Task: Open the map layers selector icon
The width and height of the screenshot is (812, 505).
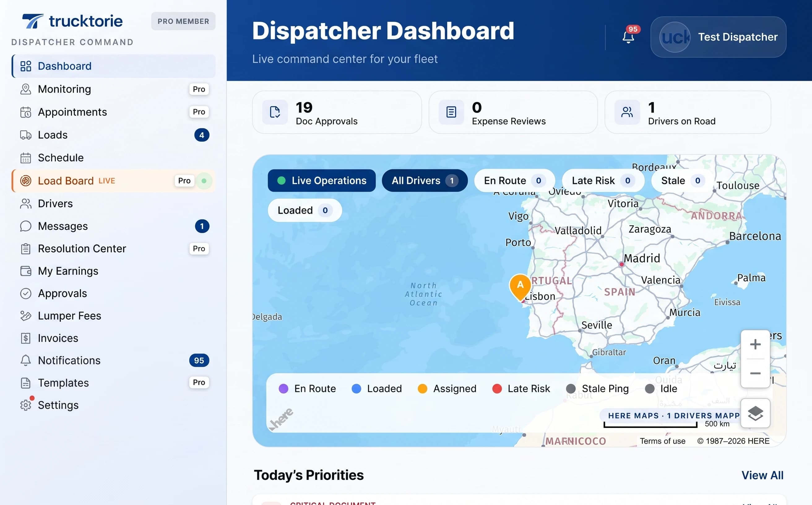Action: coord(755,413)
